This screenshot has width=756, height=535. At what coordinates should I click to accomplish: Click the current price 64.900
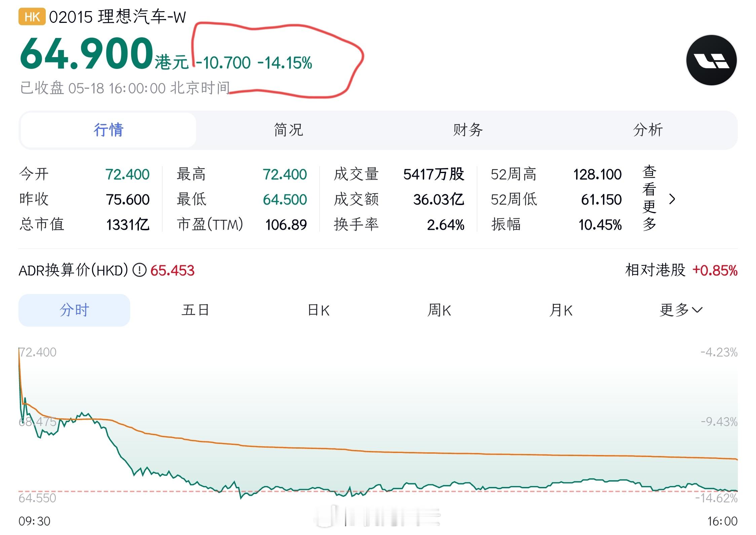point(87,53)
